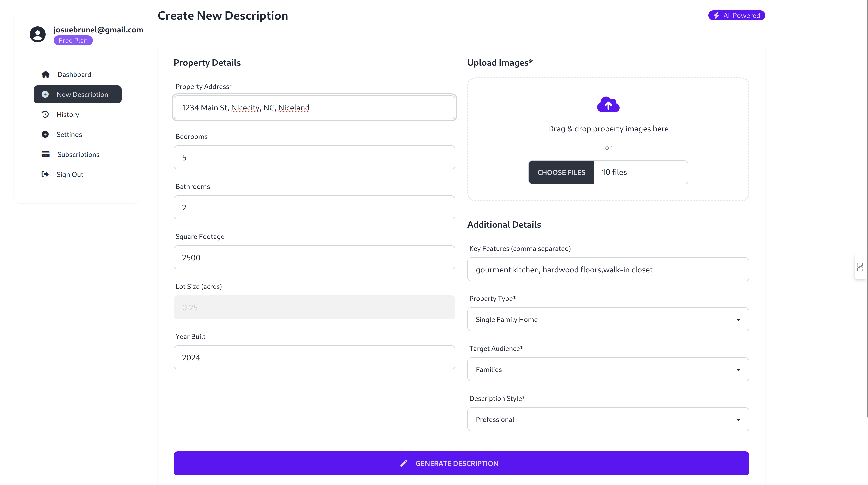Click the Settings plus-circle icon
868x485 pixels.
click(x=45, y=134)
